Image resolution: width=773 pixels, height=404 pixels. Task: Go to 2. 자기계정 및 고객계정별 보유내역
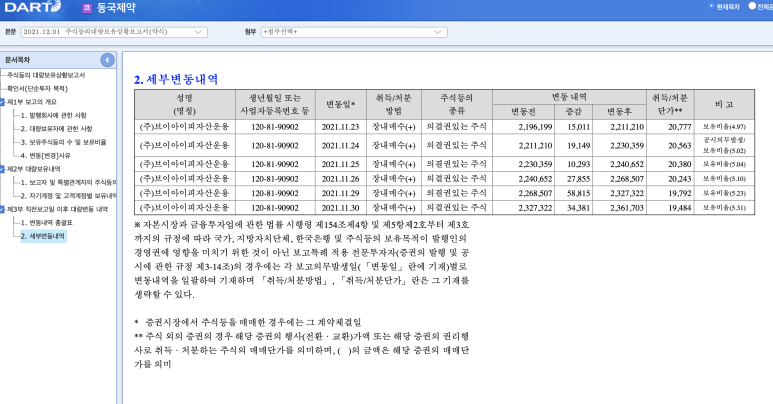pyautogui.click(x=69, y=196)
